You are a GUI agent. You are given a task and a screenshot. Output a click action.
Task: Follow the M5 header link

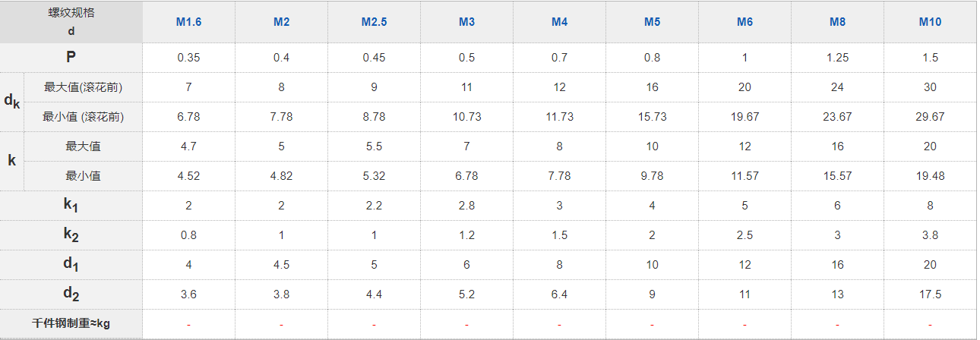[652, 22]
